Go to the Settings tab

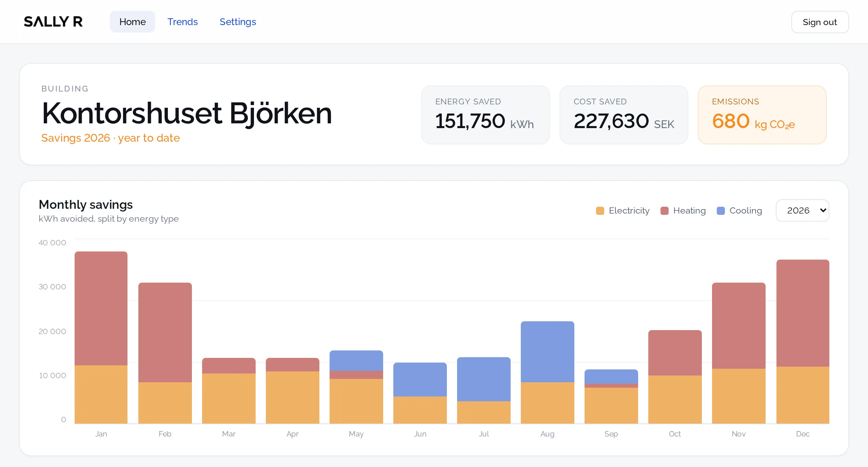coord(238,22)
